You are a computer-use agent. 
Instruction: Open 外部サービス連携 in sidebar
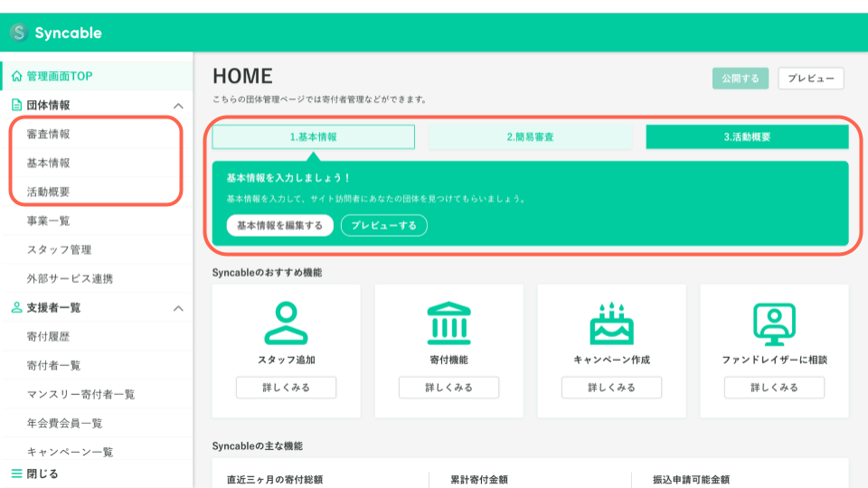click(x=97, y=278)
